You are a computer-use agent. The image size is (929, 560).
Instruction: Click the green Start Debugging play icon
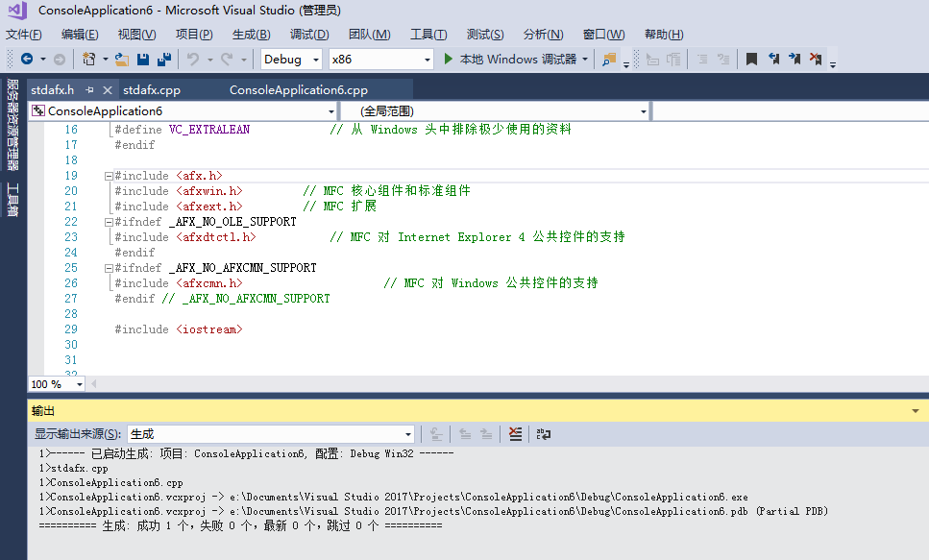point(449,59)
